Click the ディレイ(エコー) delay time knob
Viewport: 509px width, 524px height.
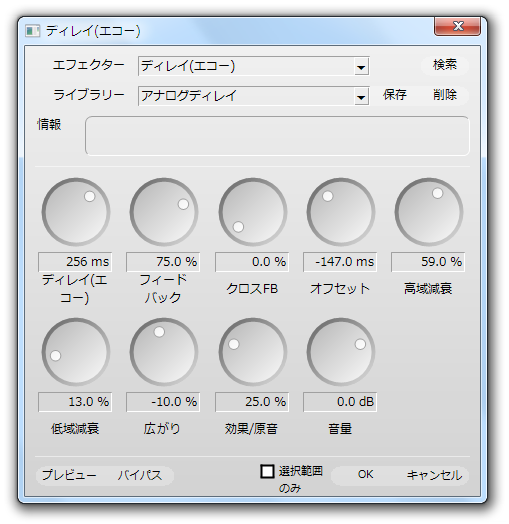click(x=76, y=212)
